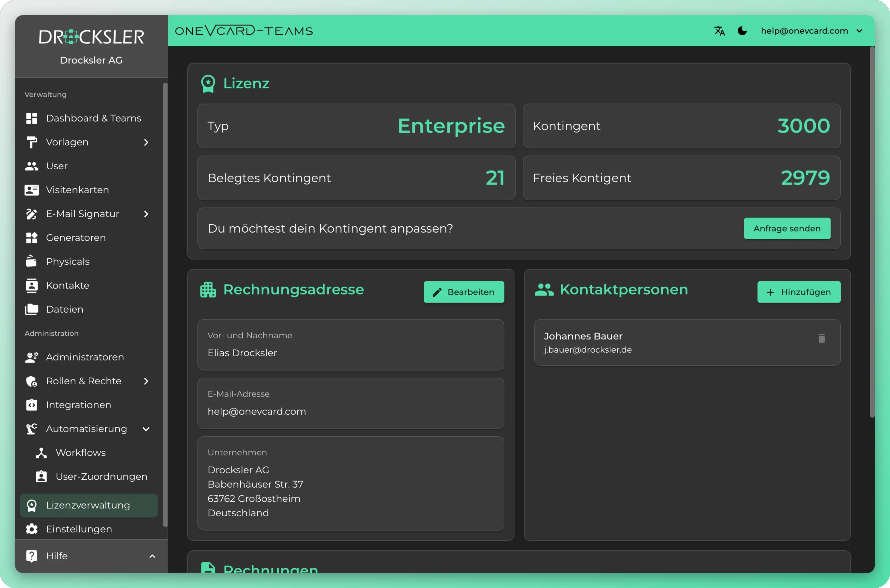Click the Vor- und Nachname field
This screenshot has width=890, height=588.
click(x=351, y=345)
